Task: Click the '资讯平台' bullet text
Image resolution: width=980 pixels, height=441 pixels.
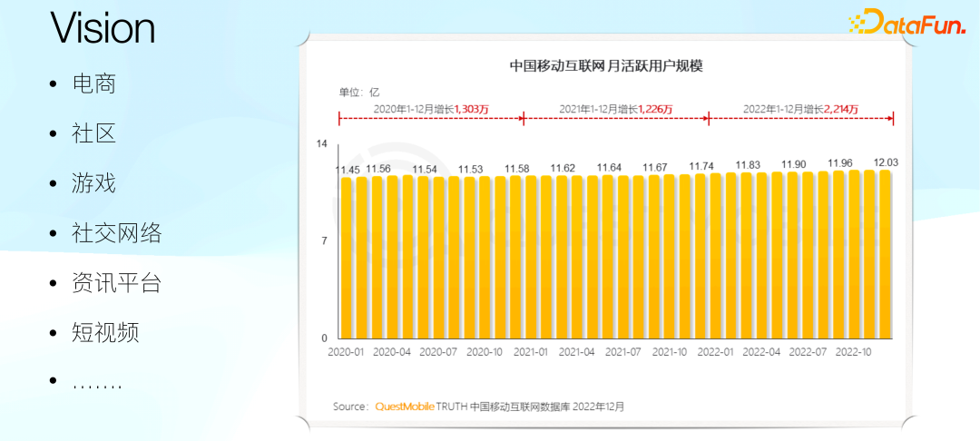Action: click(117, 283)
